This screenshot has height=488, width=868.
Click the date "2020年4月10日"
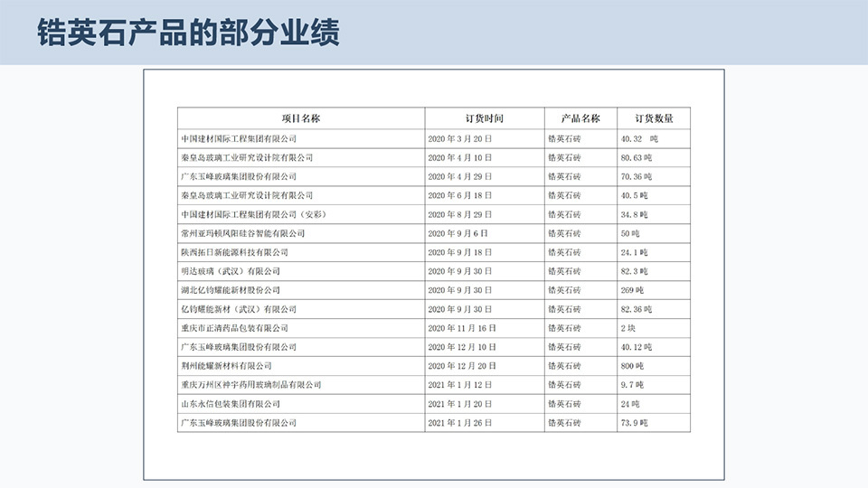pyautogui.click(x=460, y=157)
